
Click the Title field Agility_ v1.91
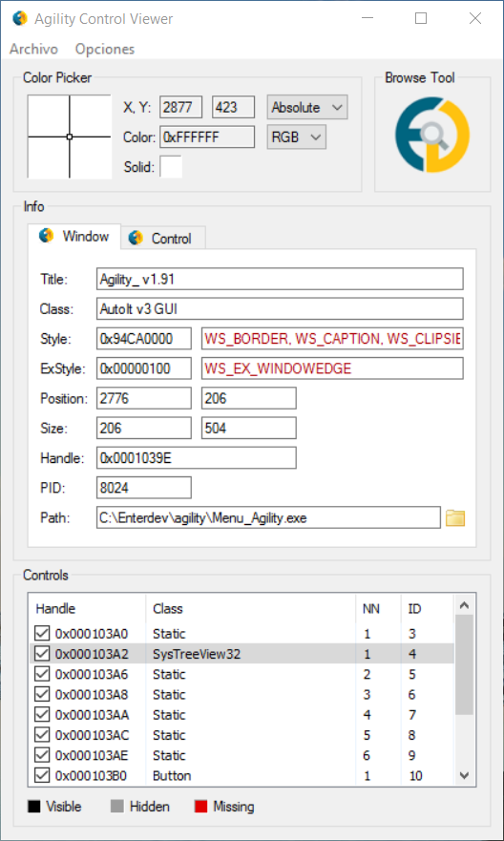click(x=280, y=279)
